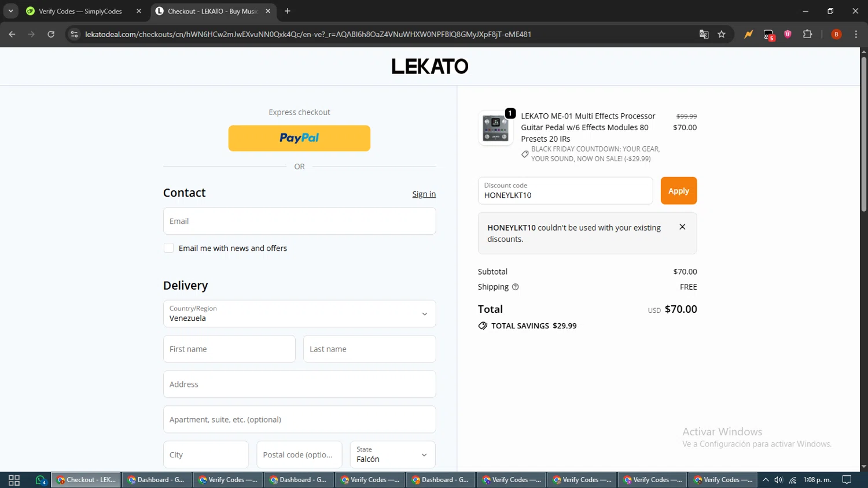Image resolution: width=868 pixels, height=488 pixels.
Task: Click the Postal code field
Action: click(x=299, y=455)
